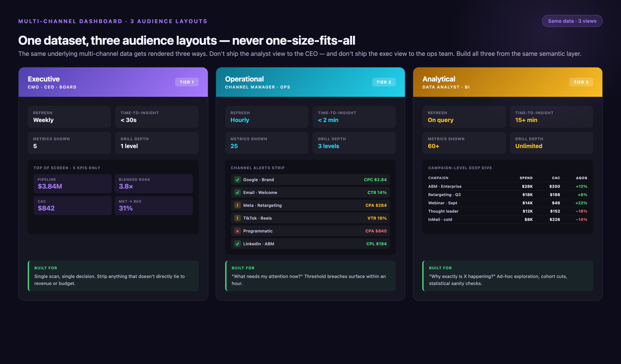The width and height of the screenshot is (621, 364).
Task: Click the '15+ min' time-to-insight value
Action: point(526,120)
